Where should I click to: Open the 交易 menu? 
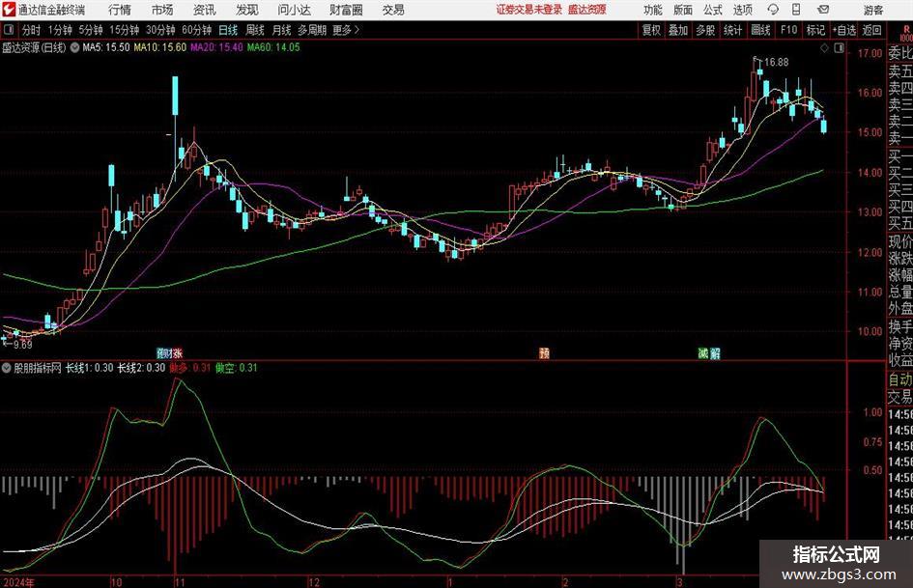point(393,10)
